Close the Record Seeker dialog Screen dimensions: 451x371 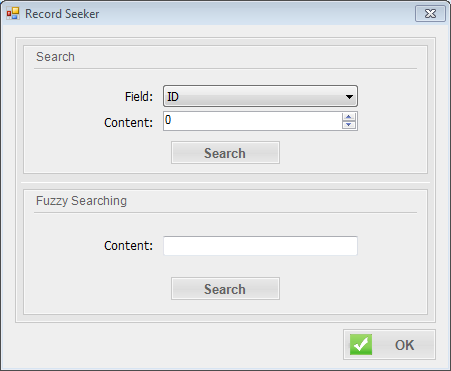(x=430, y=14)
